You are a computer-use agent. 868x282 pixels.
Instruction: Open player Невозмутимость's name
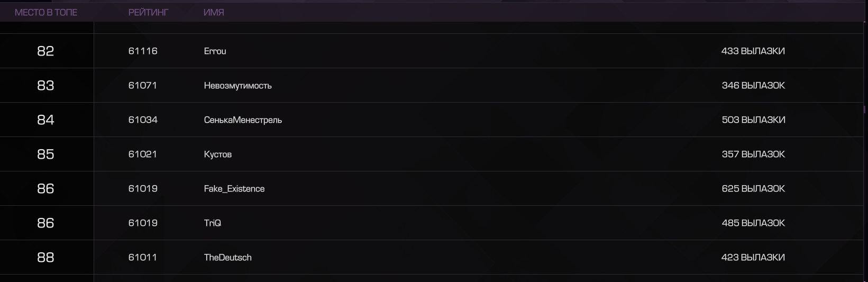(237, 85)
